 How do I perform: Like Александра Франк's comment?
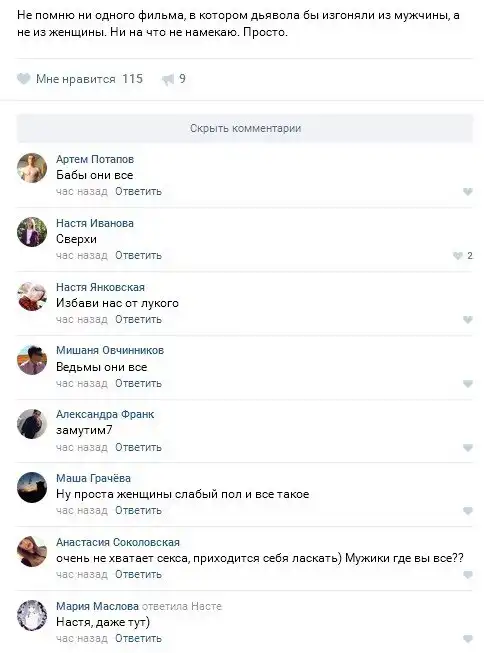point(467,448)
